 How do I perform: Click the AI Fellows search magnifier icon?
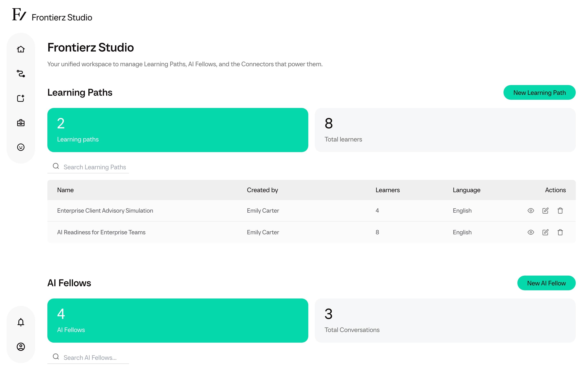(56, 357)
